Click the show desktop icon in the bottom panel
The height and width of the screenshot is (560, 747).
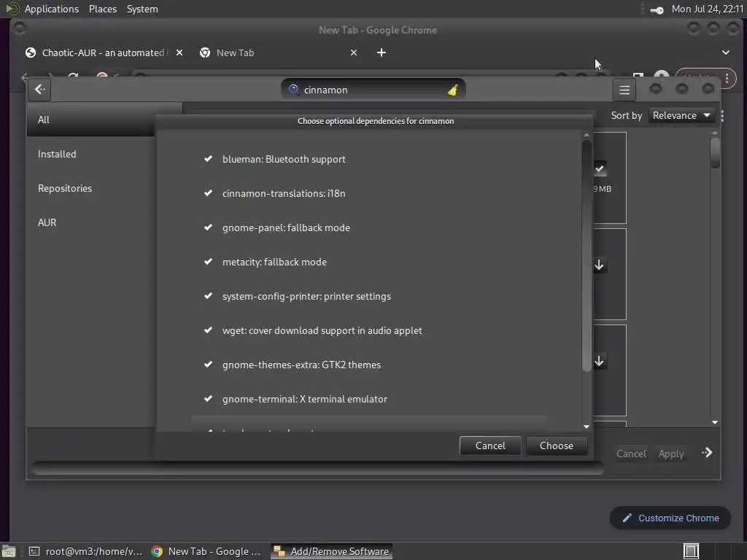9,551
